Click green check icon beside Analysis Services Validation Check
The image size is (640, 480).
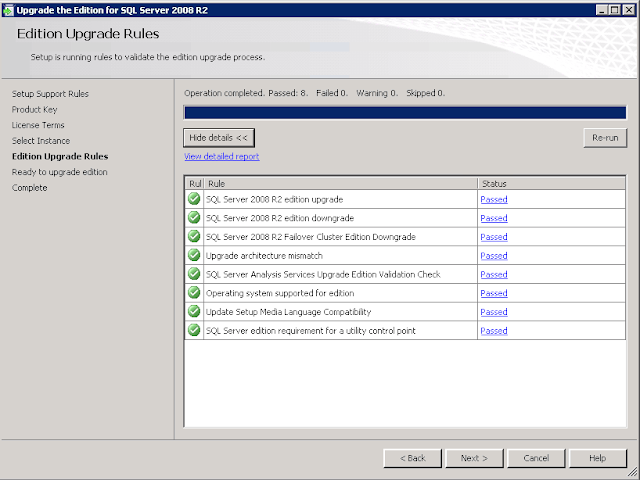[x=194, y=274]
